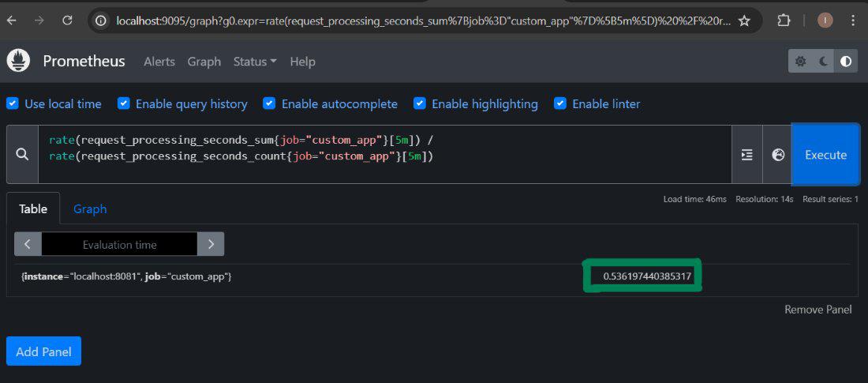Reload the browser page

pos(67,21)
